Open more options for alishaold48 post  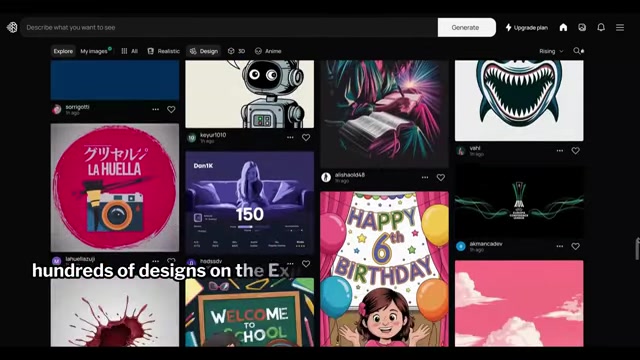click(x=425, y=178)
